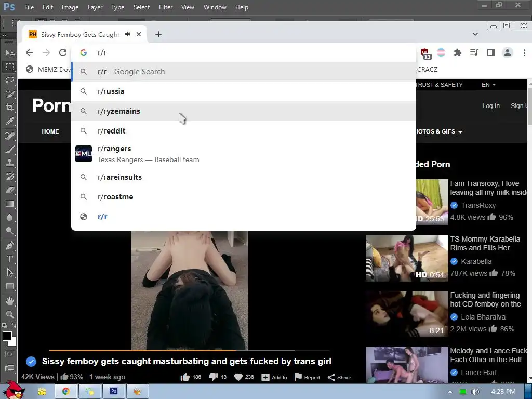Image resolution: width=532 pixels, height=399 pixels.
Task: Toggle the Chrome side panel
Action: coord(490,52)
